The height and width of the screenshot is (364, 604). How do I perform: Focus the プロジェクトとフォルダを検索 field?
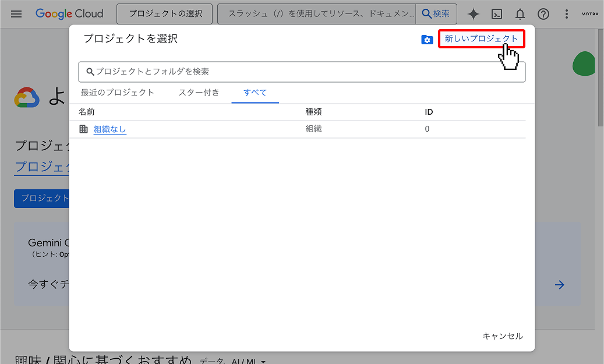pos(302,72)
